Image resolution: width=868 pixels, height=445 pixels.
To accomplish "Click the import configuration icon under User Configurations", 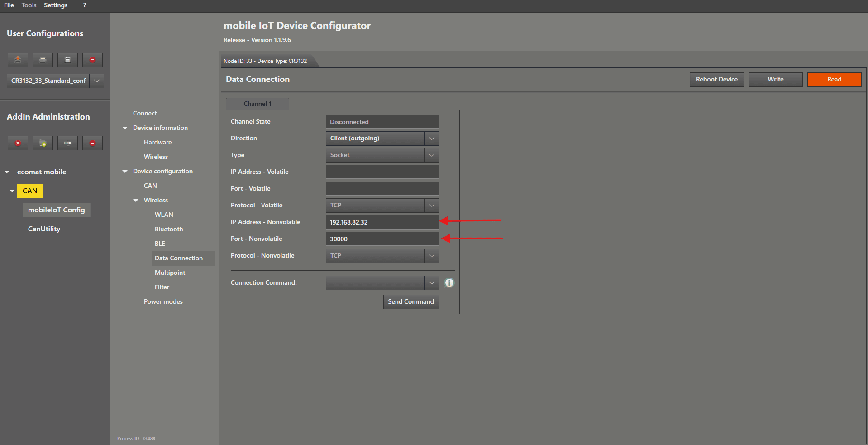I will [x=18, y=60].
